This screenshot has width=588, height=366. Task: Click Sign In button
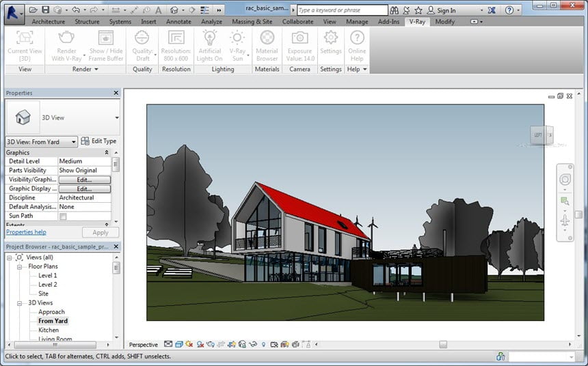[442, 10]
